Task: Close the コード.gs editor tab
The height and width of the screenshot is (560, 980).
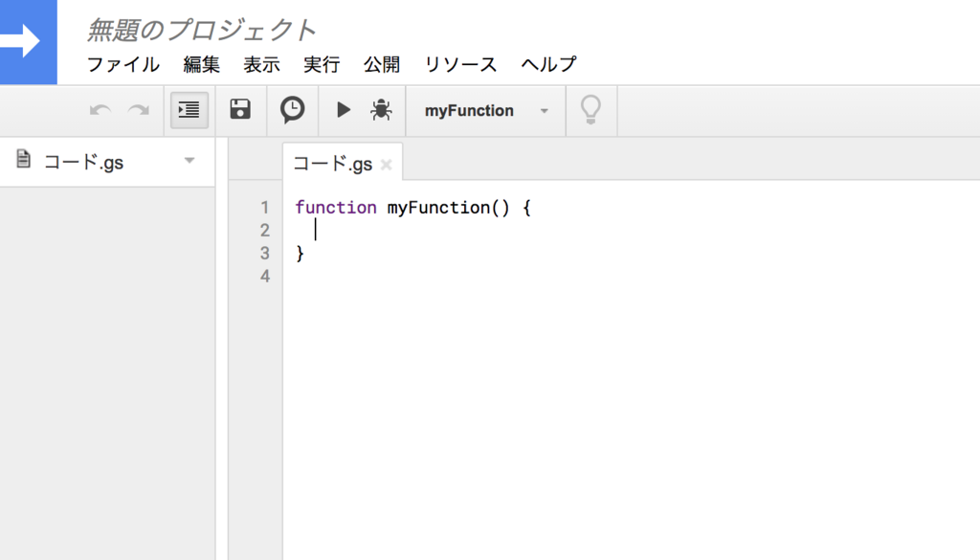Action: pyautogui.click(x=387, y=165)
